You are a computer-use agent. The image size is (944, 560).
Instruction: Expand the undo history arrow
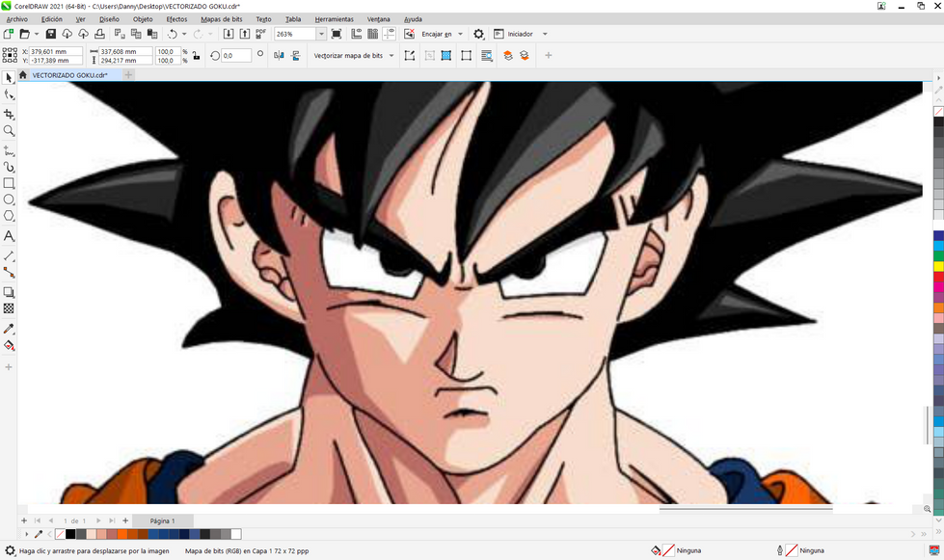(184, 35)
